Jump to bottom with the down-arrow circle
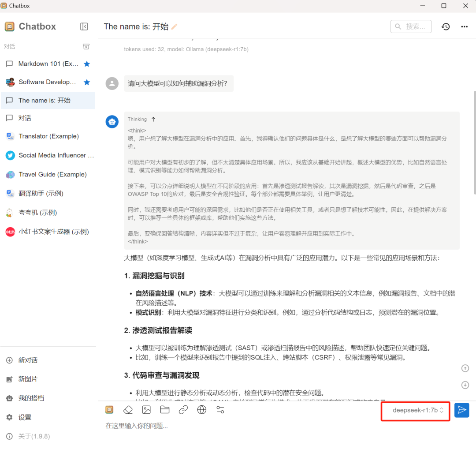476x457 pixels. (x=465, y=385)
